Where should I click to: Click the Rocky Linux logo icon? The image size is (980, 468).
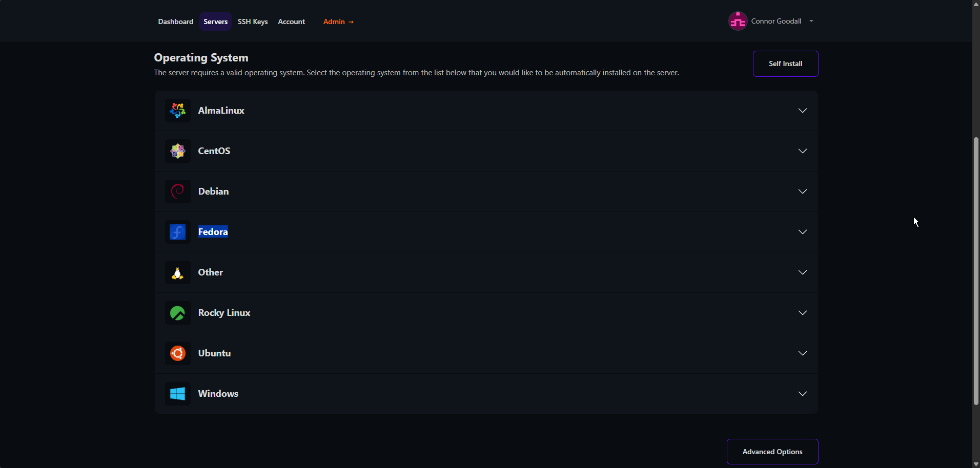point(177,313)
